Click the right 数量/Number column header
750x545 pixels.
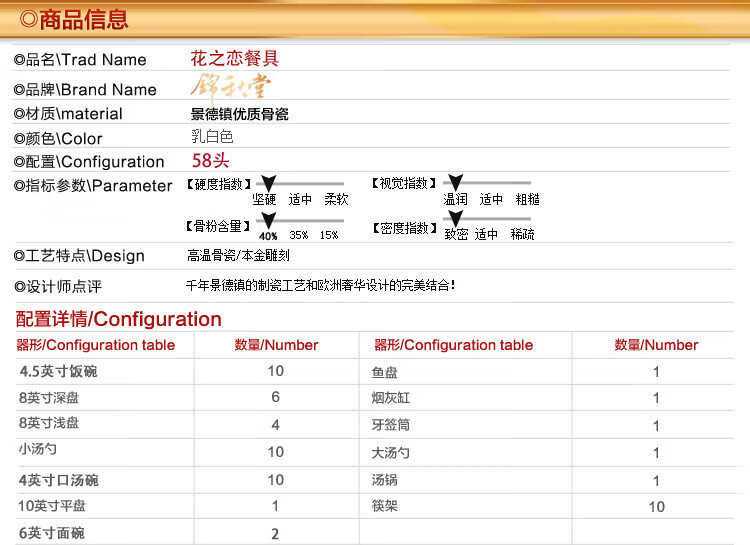[x=656, y=345]
